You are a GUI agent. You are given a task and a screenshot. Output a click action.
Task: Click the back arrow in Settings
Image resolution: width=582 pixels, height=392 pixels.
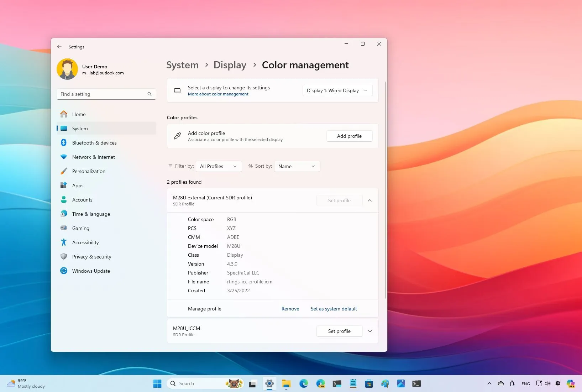[x=59, y=47]
